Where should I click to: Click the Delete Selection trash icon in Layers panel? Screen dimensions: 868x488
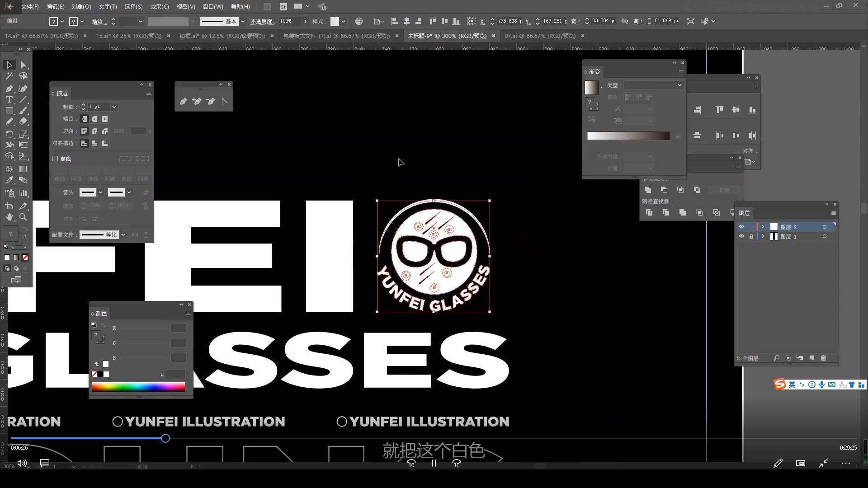[x=823, y=358]
